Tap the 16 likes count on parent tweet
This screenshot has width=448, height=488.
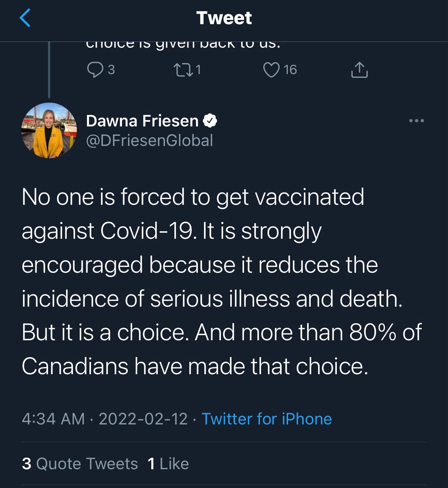290,70
